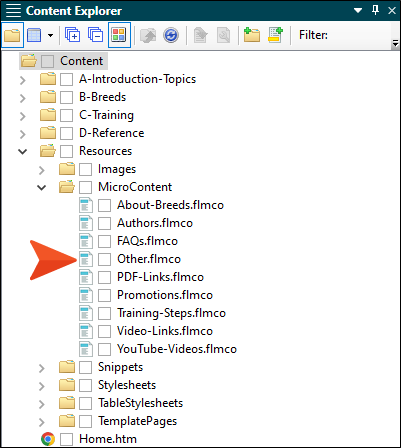Open the panel options triangle in title bar
The image size is (401, 448).
click(358, 11)
